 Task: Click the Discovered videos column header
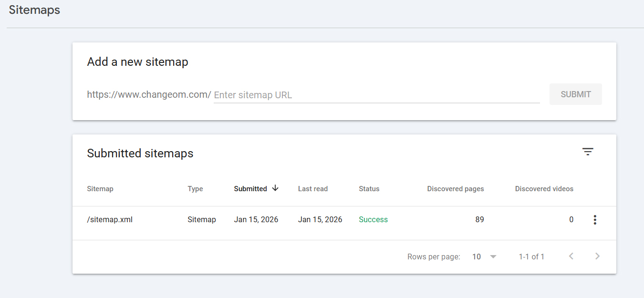(544, 188)
